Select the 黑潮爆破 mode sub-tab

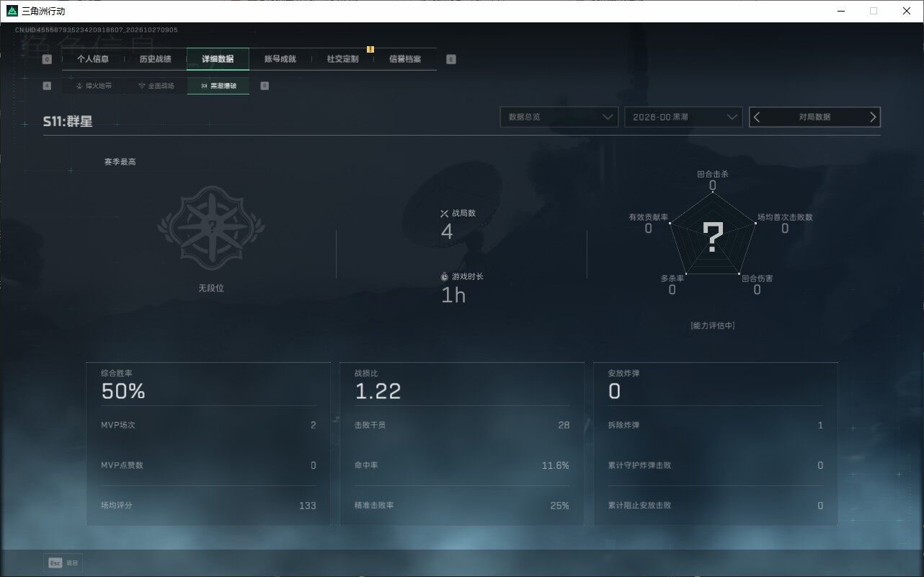[x=218, y=86]
